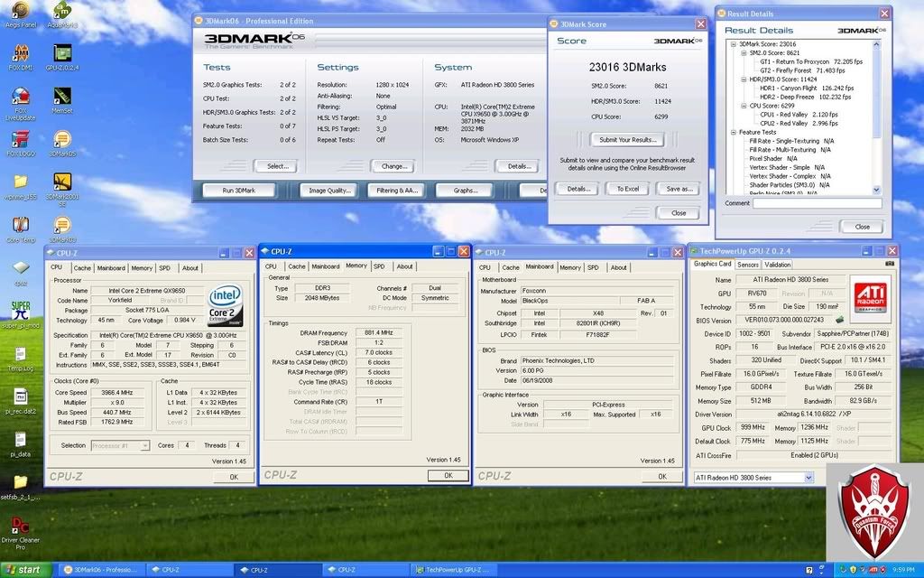
Task: Launch the 3DMark2001 SE desktop shortcut
Action: (x=62, y=190)
